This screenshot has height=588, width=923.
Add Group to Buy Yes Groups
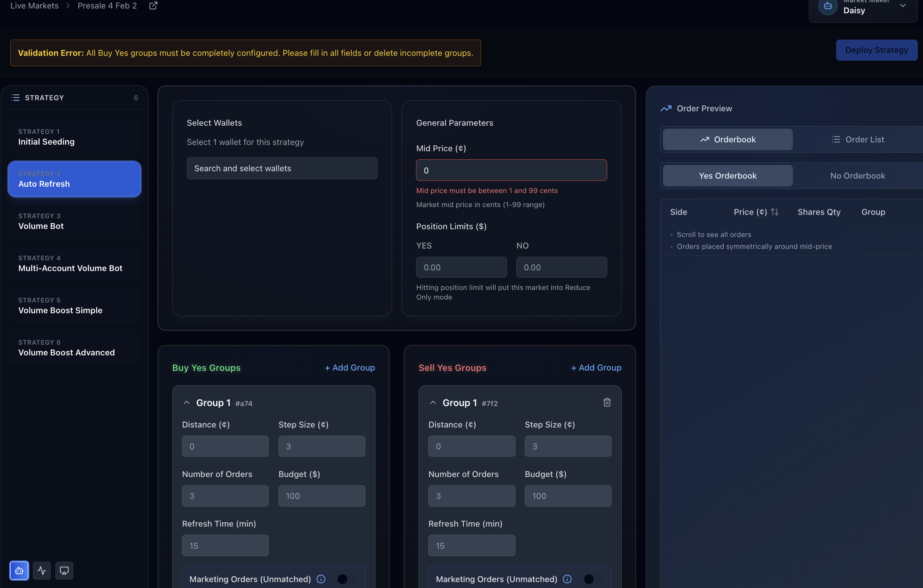(349, 368)
